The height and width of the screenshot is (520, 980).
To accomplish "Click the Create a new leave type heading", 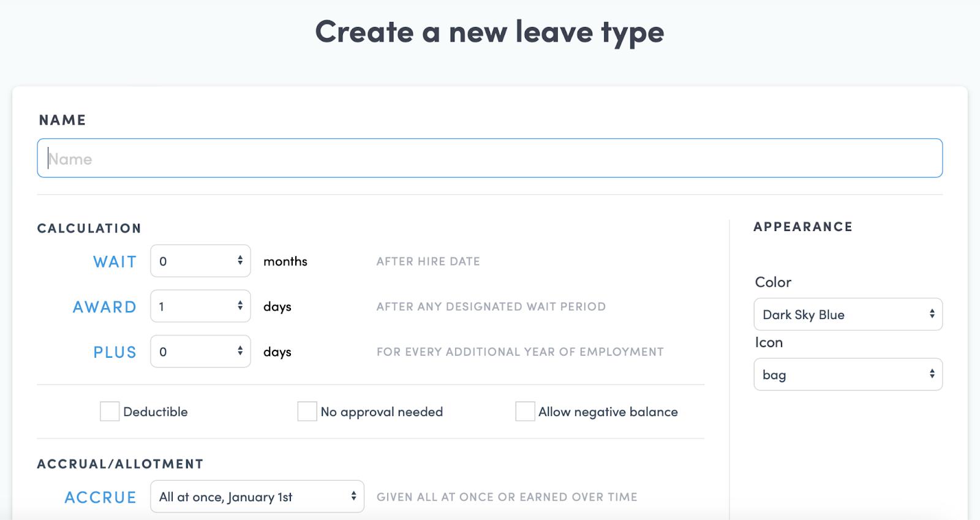I will pyautogui.click(x=489, y=32).
